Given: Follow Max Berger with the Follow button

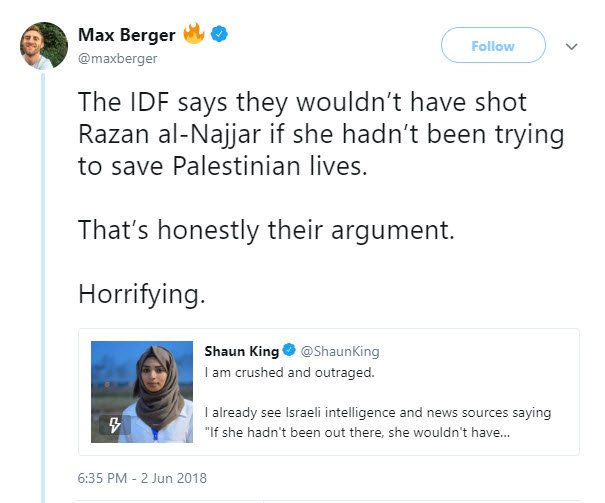Looking at the screenshot, I should [493, 45].
